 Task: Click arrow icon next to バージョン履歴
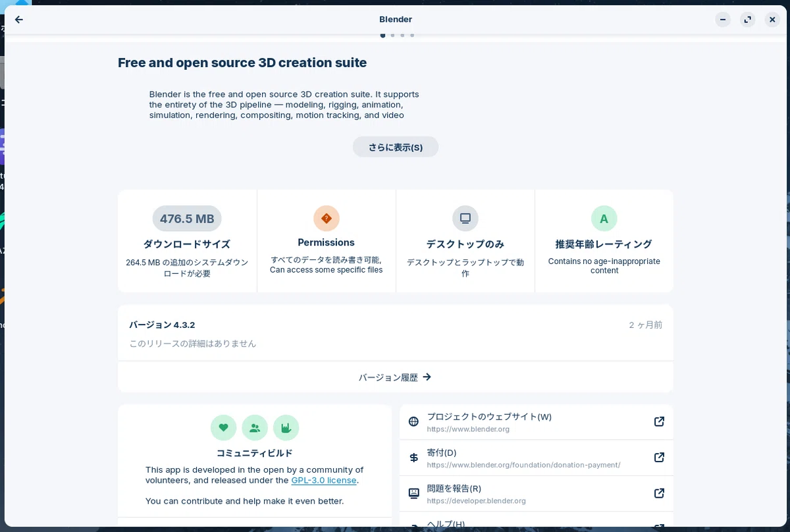pos(427,377)
